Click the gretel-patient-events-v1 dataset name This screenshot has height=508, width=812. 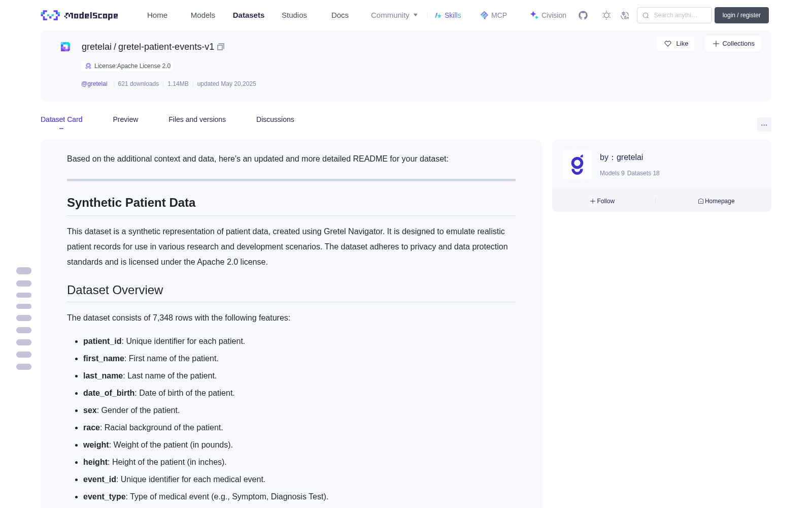coord(166,47)
